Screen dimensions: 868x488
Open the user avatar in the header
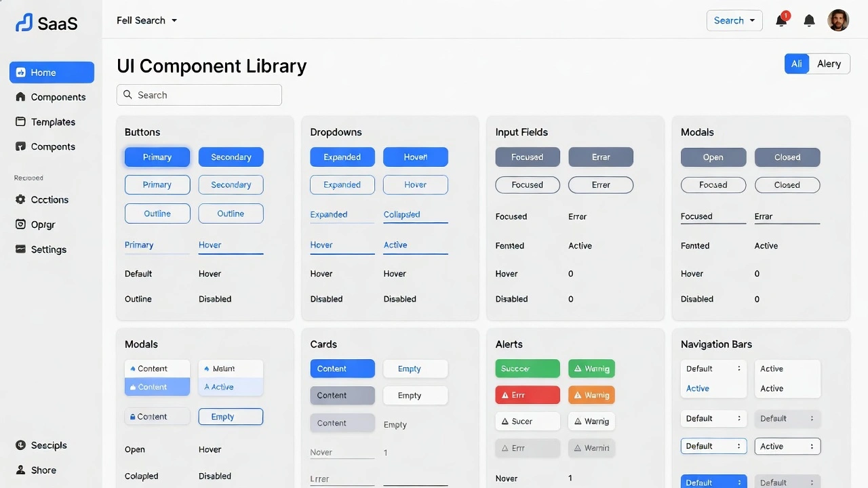point(839,20)
